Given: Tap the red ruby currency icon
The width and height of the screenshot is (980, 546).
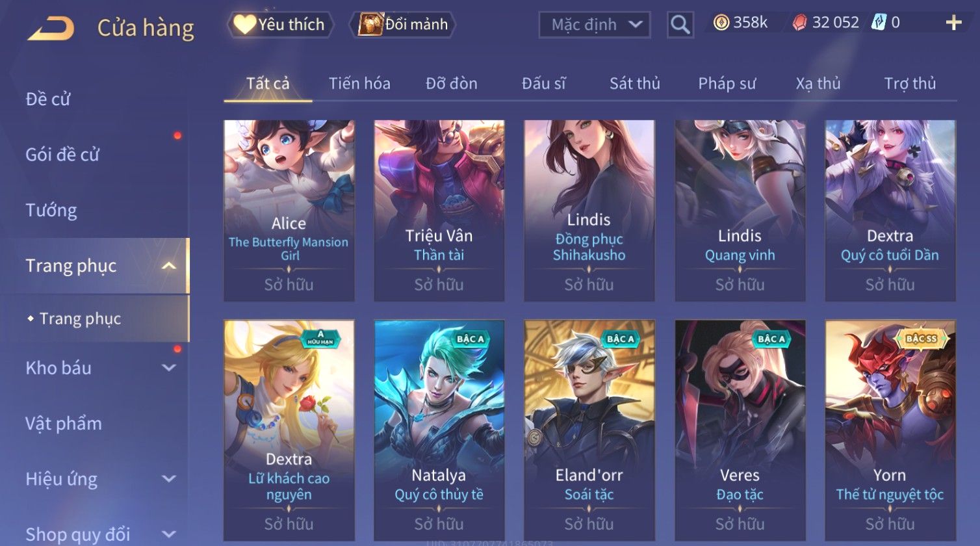Looking at the screenshot, I should coord(799,23).
